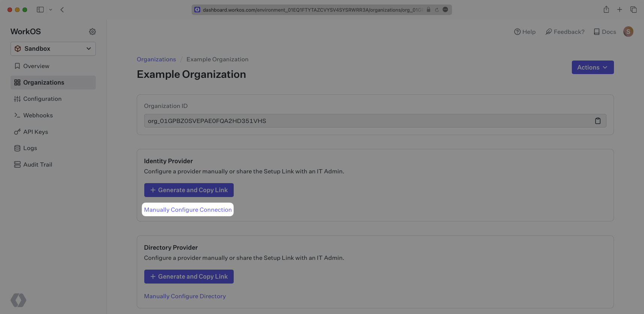The width and height of the screenshot is (644, 314).
Task: Go back using the browser back arrow
Action: tap(62, 10)
